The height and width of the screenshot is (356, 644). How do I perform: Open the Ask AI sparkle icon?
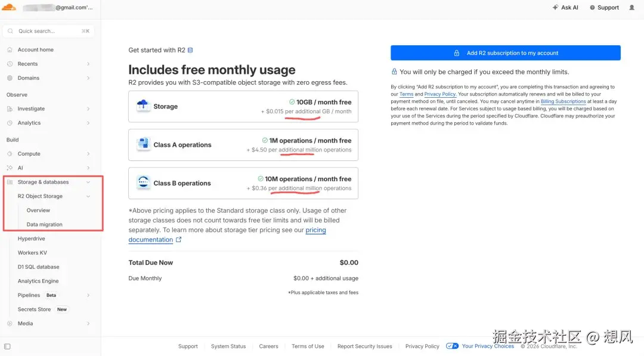click(x=555, y=7)
